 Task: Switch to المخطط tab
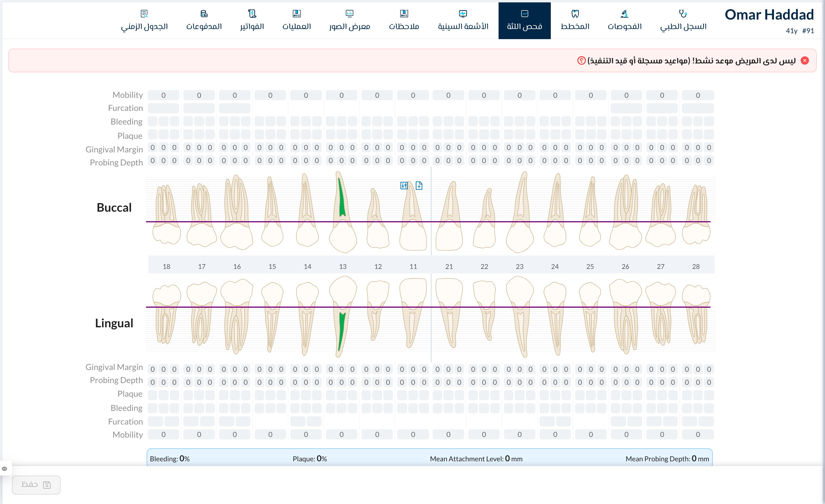click(575, 21)
